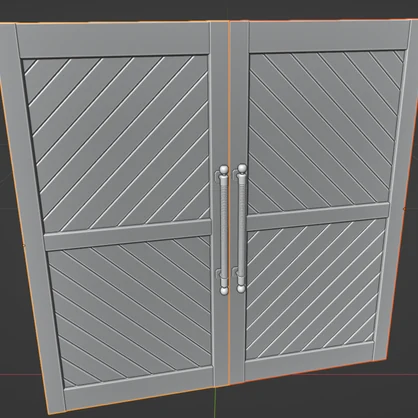418x418 pixels.
Task: Pick the right door's middle cross rail
Action: click(318, 215)
